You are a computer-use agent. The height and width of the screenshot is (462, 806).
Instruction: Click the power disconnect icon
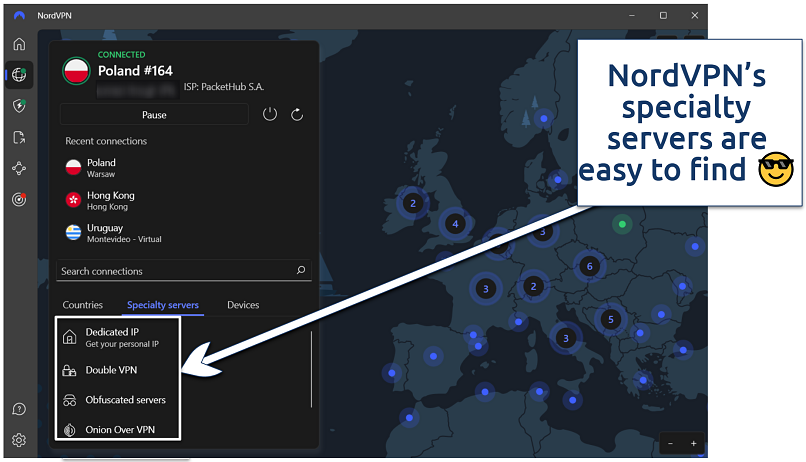point(270,115)
